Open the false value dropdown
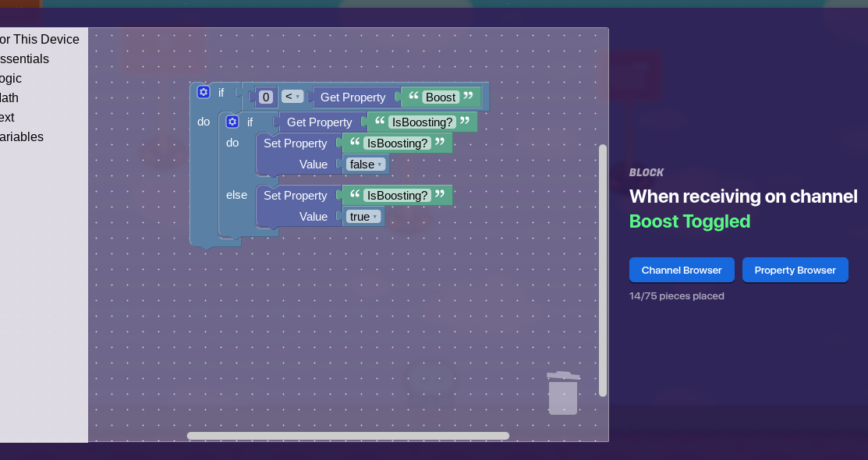This screenshot has height=460, width=868. (x=366, y=165)
